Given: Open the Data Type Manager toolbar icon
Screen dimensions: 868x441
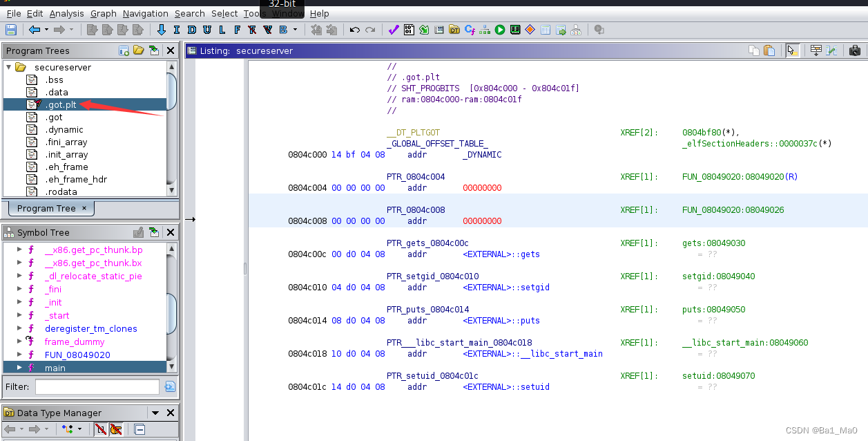Looking at the screenshot, I should [x=454, y=30].
